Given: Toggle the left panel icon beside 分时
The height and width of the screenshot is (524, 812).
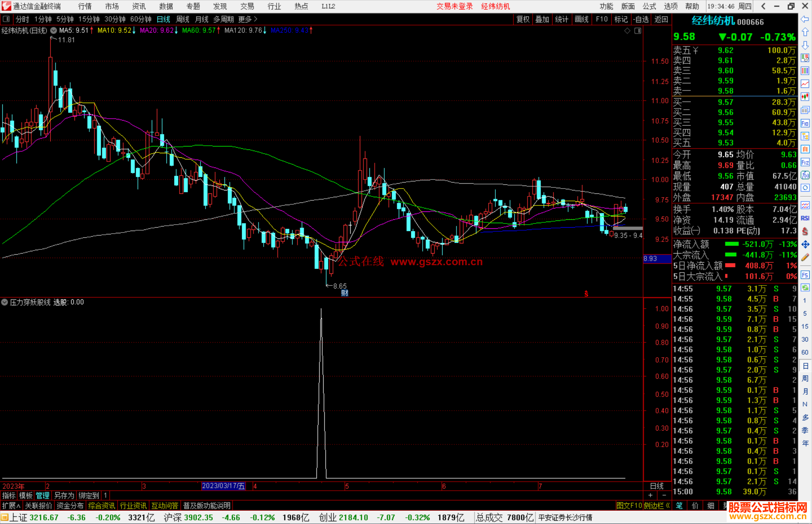Looking at the screenshot, I should [6, 19].
